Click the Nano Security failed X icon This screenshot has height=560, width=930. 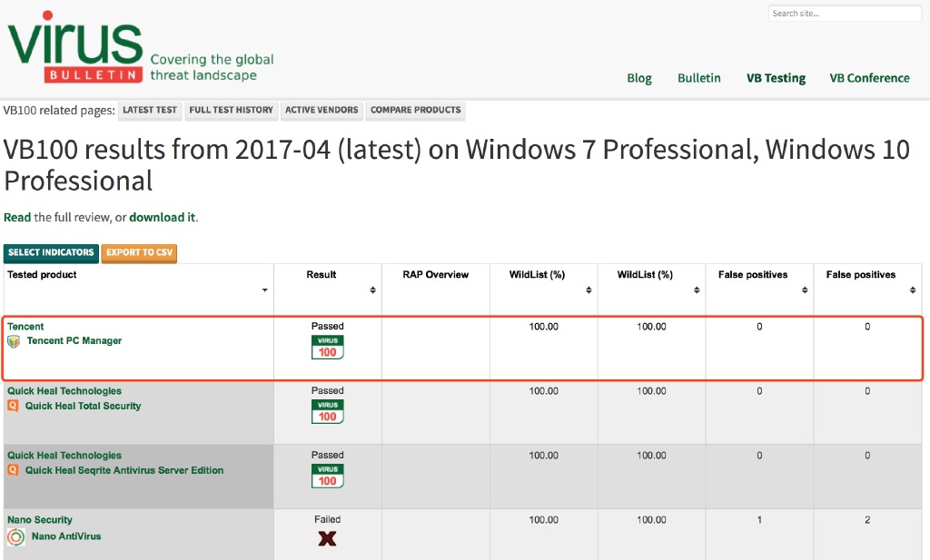tap(327, 538)
